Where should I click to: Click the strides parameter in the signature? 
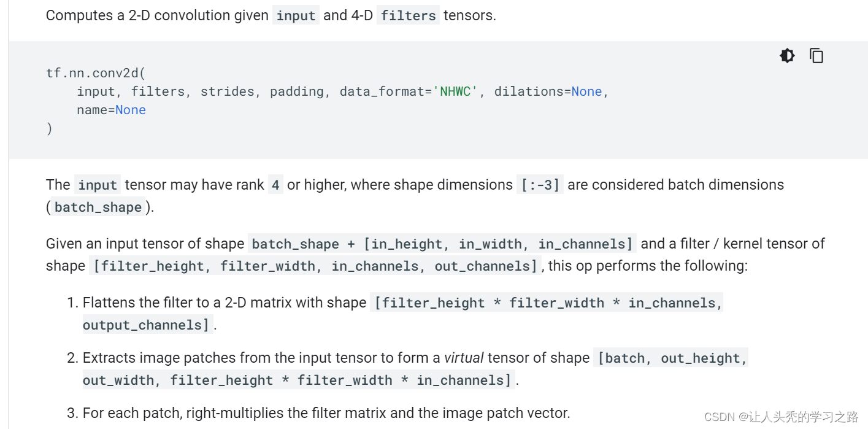tap(228, 91)
